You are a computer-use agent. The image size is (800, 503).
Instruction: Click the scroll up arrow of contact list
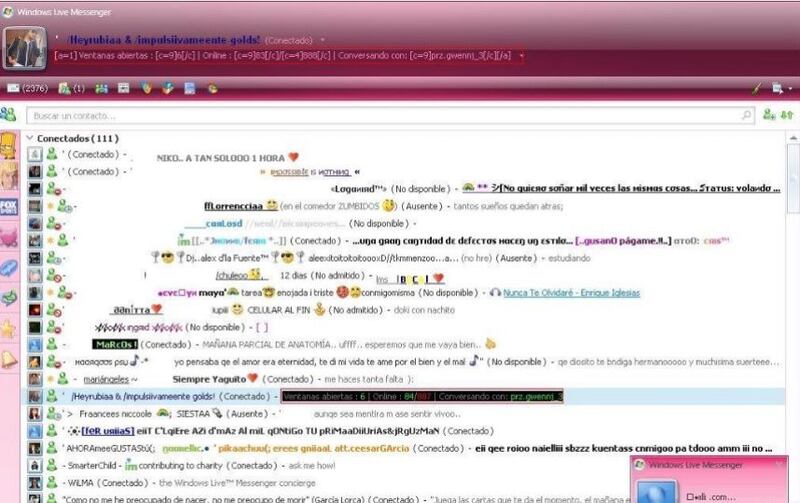pos(793,138)
